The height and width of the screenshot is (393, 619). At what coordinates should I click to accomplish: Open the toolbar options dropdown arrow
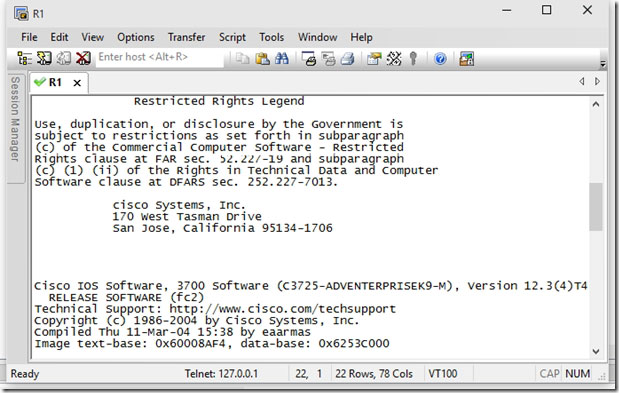tap(603, 64)
